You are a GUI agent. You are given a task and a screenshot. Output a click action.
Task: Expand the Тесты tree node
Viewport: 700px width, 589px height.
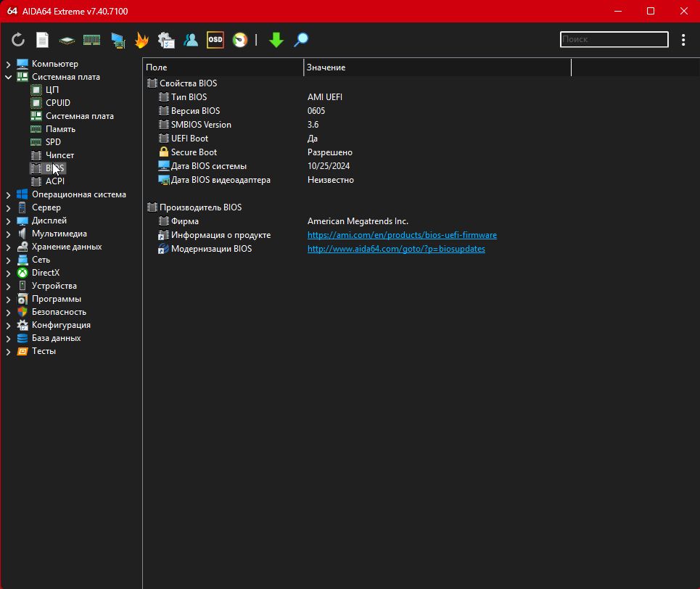click(8, 351)
